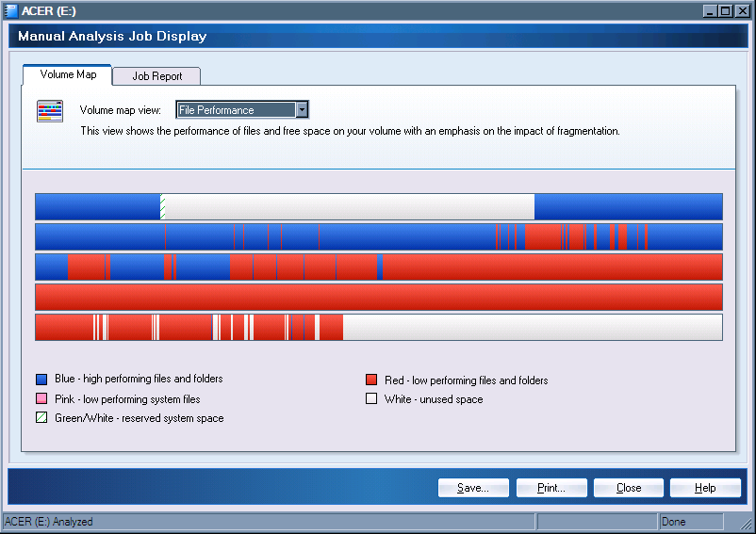Image resolution: width=756 pixels, height=534 pixels.
Task: Open the Volume map view dropdown arrow
Action: click(302, 110)
